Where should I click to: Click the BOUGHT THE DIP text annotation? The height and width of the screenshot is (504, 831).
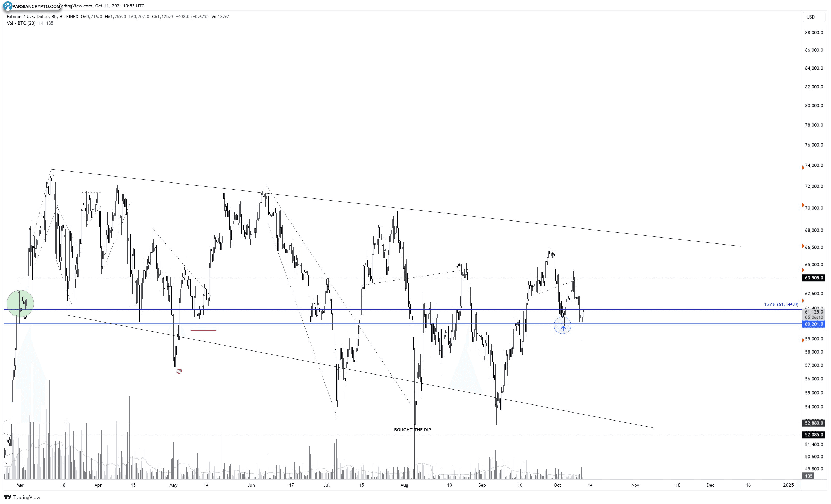point(412,430)
